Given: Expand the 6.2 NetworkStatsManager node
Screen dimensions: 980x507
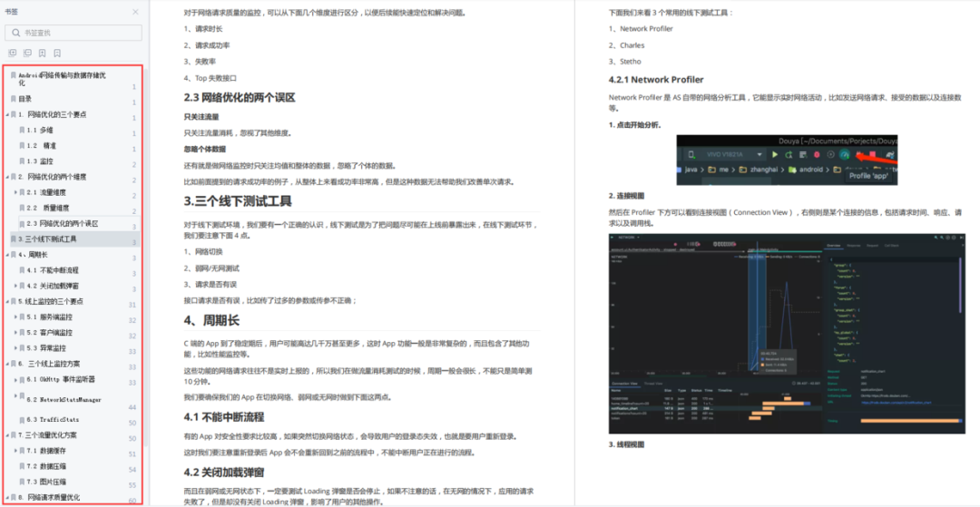Looking at the screenshot, I should [15, 395].
